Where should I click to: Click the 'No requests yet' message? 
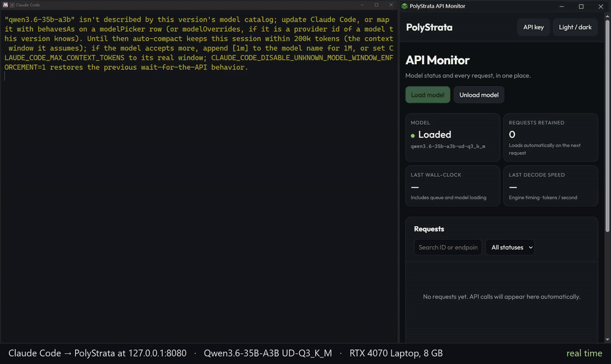pos(502,297)
